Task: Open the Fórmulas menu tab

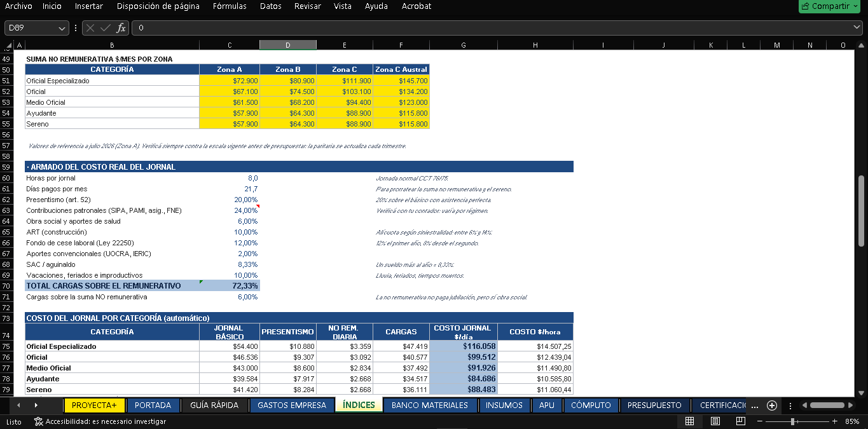Action: point(230,6)
